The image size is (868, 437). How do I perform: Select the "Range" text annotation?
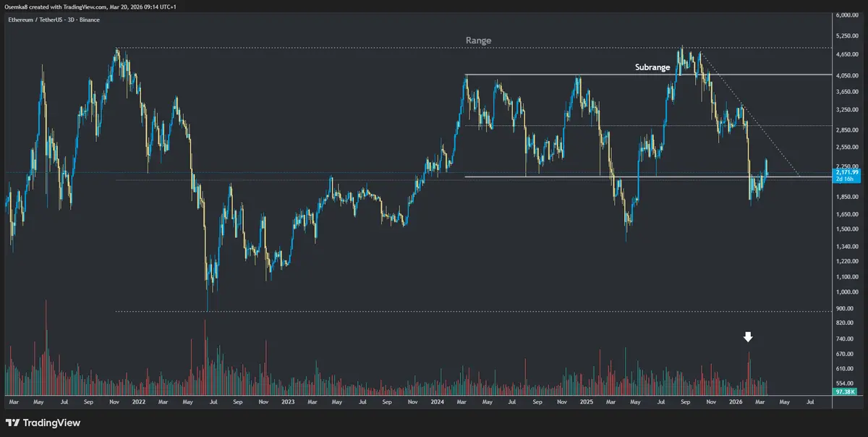pyautogui.click(x=478, y=41)
